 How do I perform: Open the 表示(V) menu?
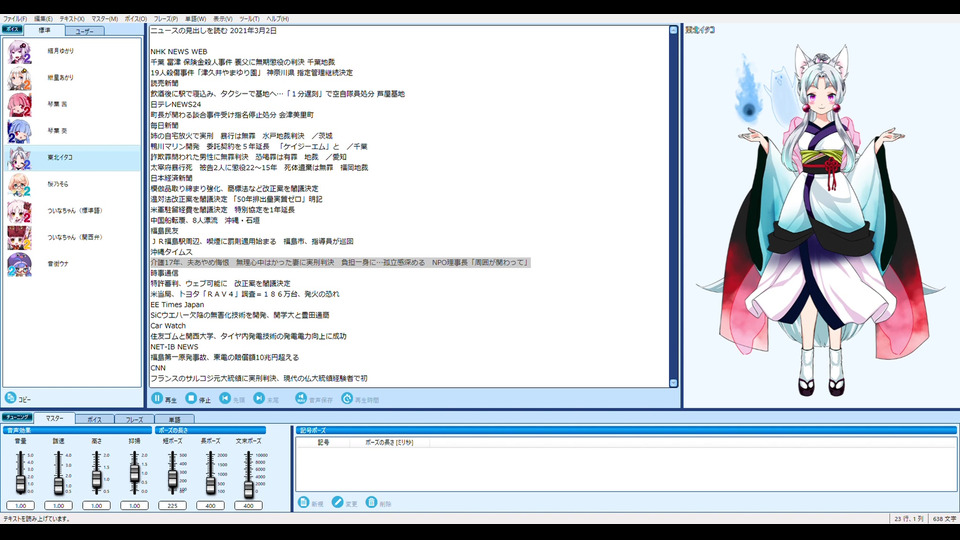[x=223, y=19]
